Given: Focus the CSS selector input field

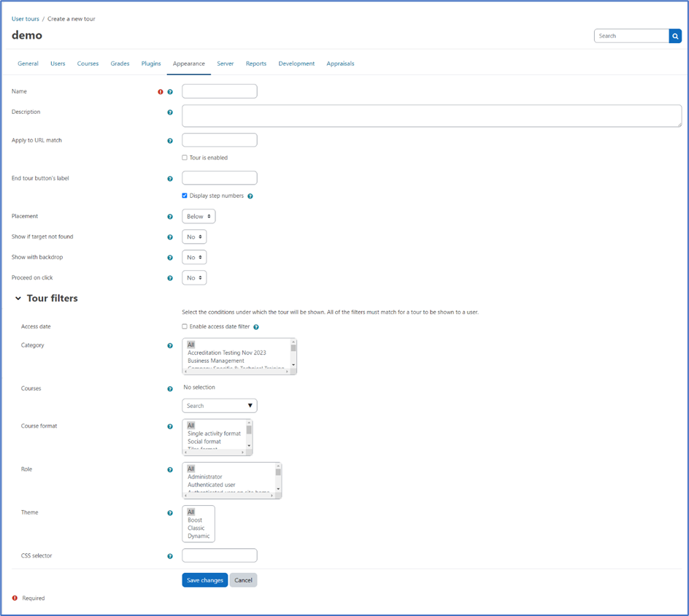Looking at the screenshot, I should click(x=220, y=555).
